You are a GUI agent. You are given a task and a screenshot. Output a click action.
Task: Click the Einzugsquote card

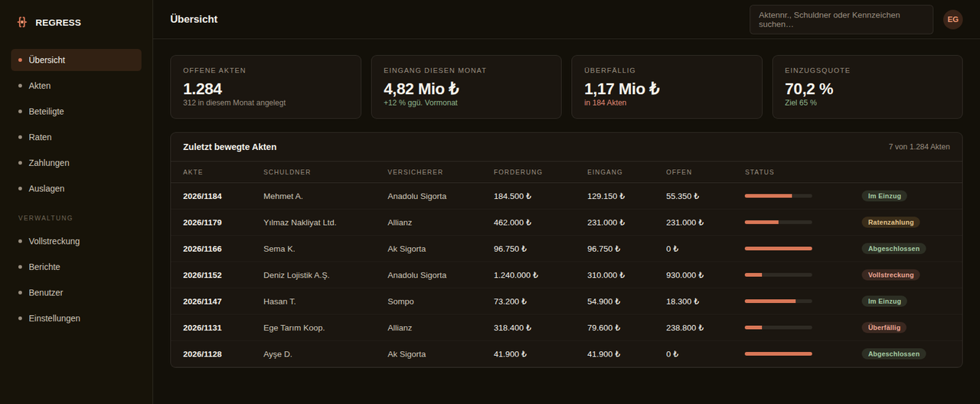pos(867,86)
